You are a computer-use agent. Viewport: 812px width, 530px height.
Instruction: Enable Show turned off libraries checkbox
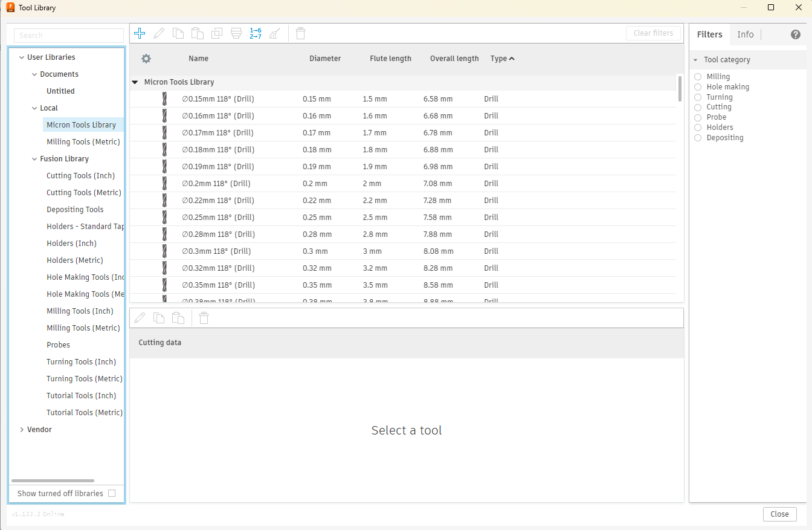pos(111,493)
